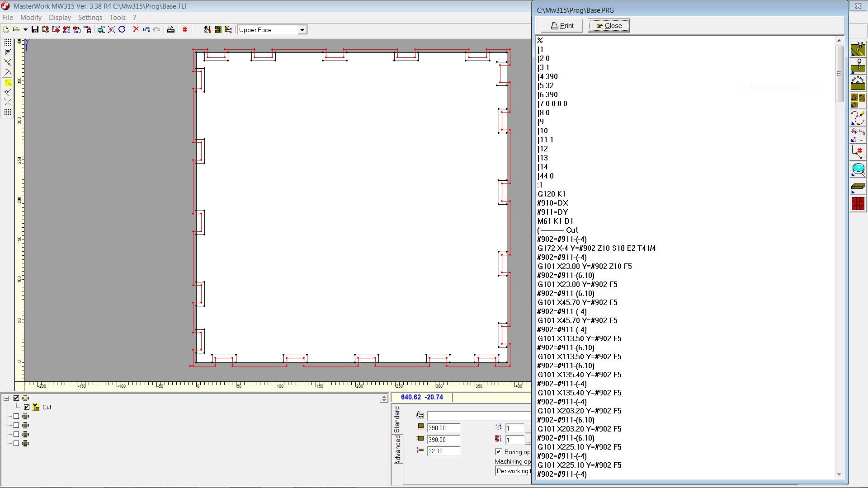Viewport: 868px width, 488px height.
Task: Open the Modify menu
Action: point(31,17)
